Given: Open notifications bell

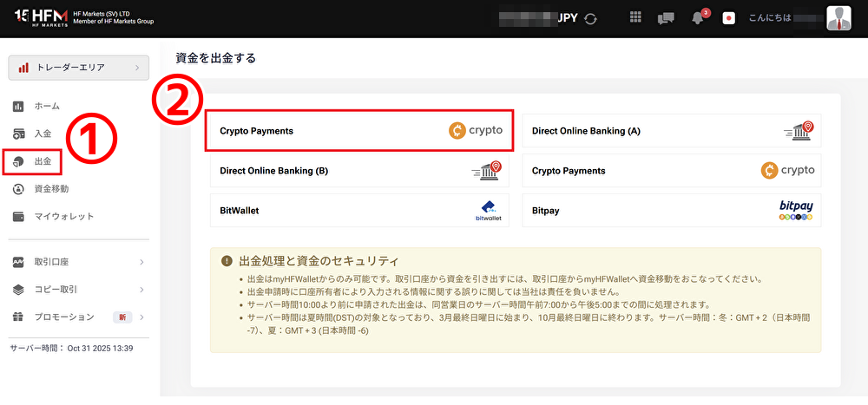Looking at the screenshot, I should (x=698, y=18).
